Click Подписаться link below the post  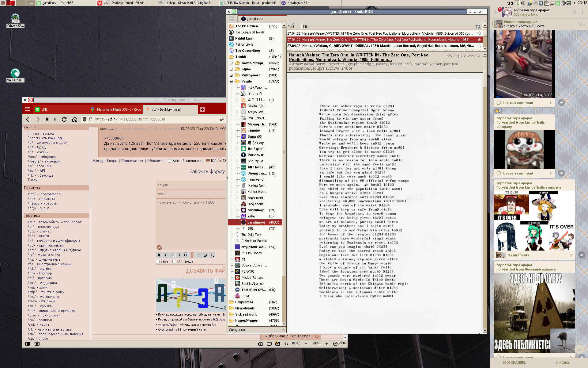[132, 161]
